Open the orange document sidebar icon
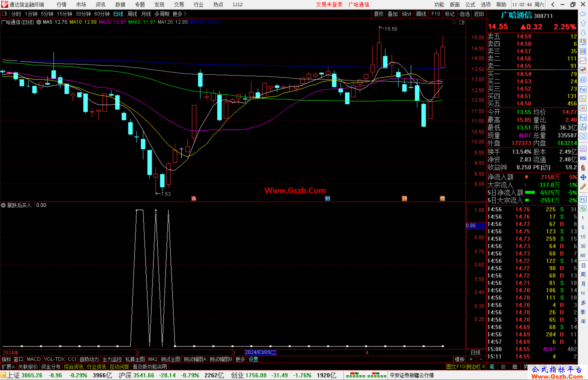 click(583, 108)
